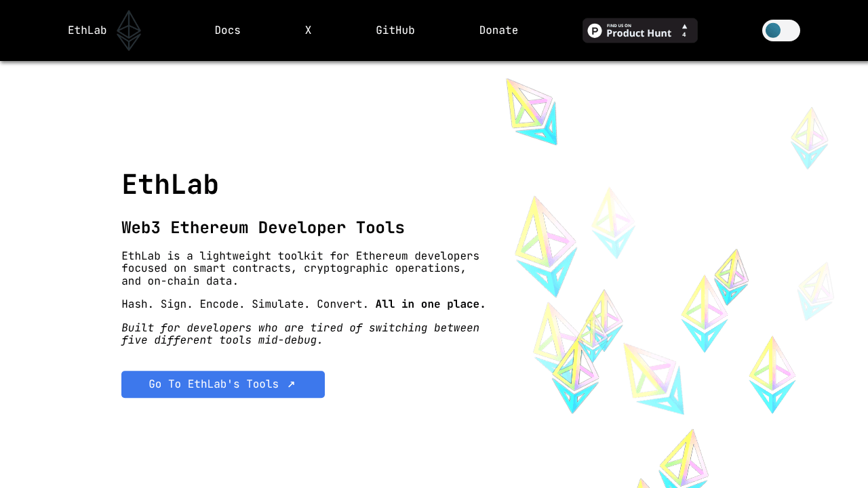Go to the Donate page
Screen dimensions: 868x488
pyautogui.click(x=498, y=30)
